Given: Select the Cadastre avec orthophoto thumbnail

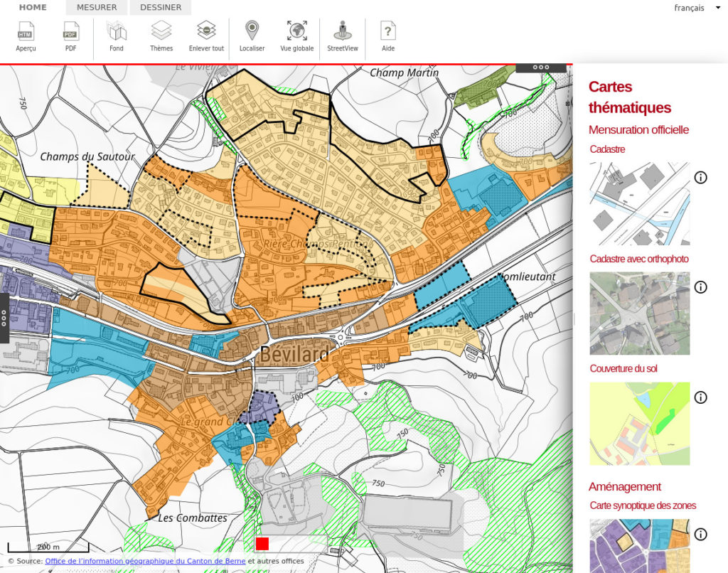Looking at the screenshot, I should pos(639,313).
